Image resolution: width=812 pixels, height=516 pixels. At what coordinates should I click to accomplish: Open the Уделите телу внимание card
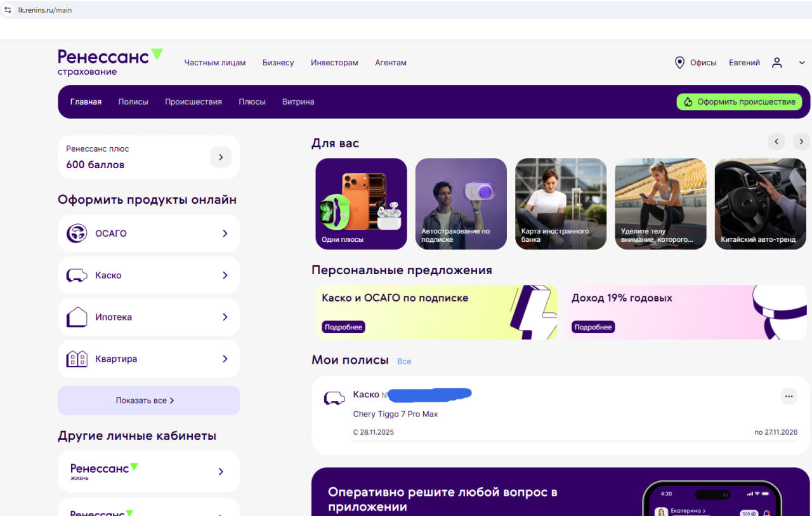(x=660, y=204)
